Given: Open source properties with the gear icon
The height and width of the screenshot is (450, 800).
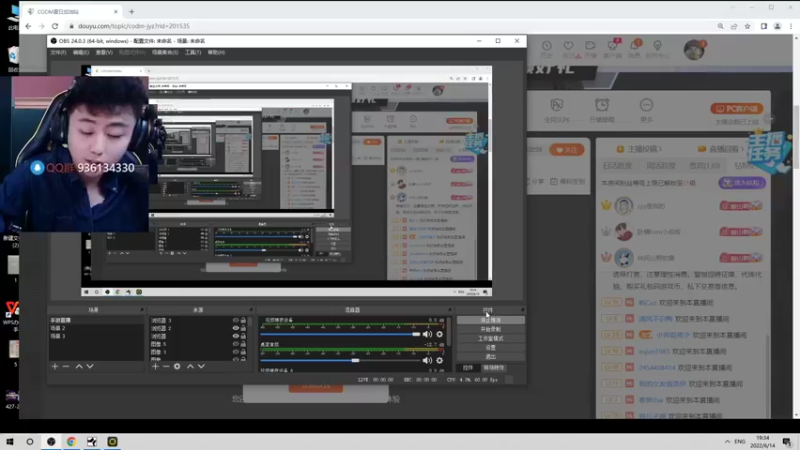Looking at the screenshot, I should pyautogui.click(x=177, y=366).
